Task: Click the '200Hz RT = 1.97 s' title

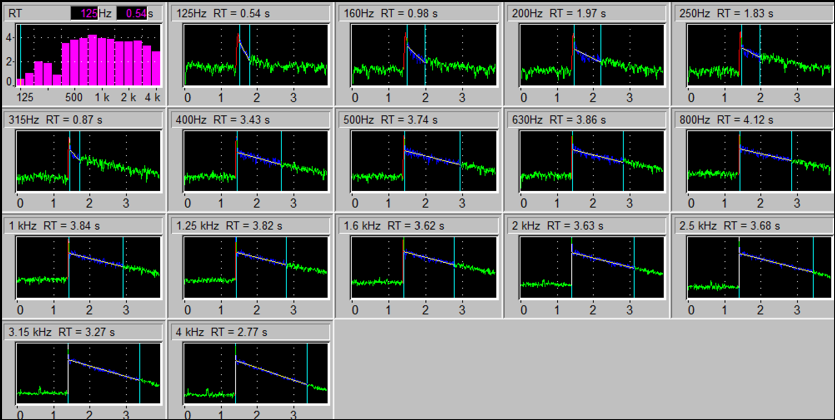Action: click(x=559, y=13)
